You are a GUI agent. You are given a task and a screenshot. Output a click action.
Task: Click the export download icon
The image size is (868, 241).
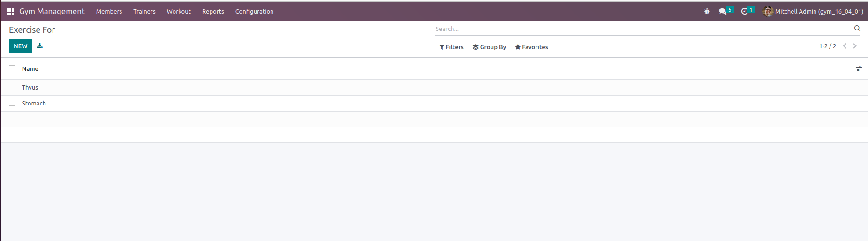(40, 46)
